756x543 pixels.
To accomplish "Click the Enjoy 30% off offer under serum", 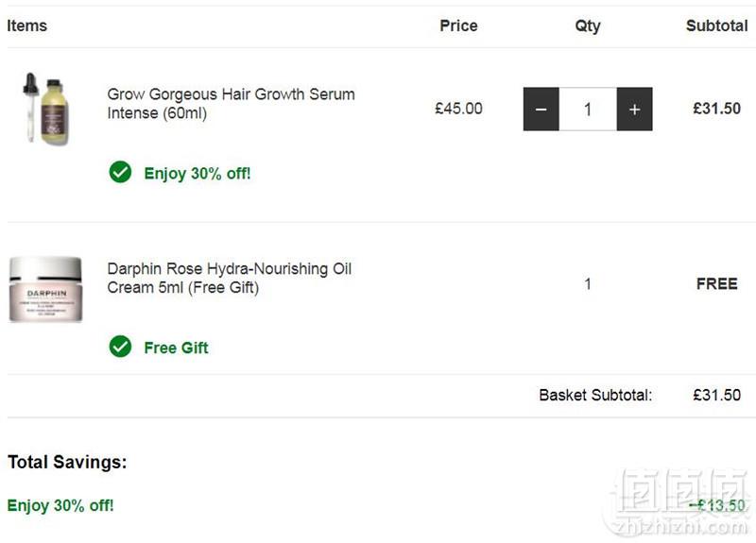I will 198,174.
